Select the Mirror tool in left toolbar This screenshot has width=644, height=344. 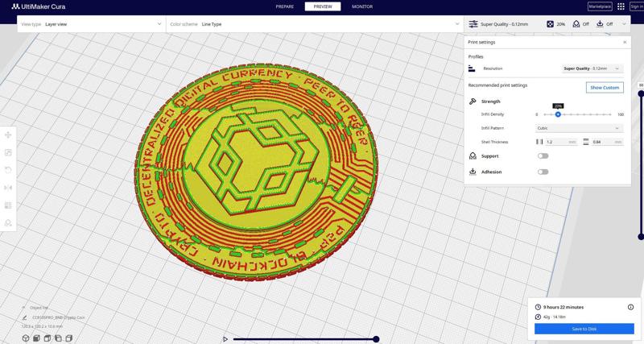(x=8, y=188)
